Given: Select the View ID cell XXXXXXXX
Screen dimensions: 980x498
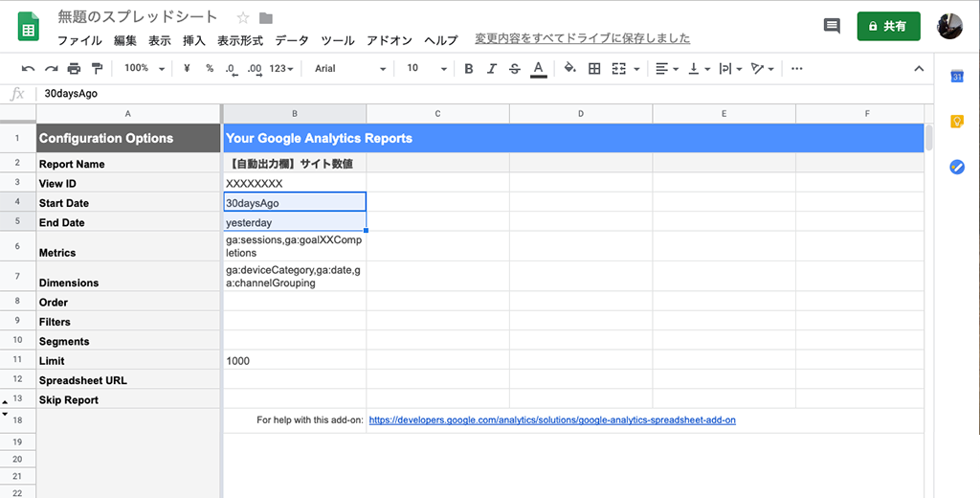Looking at the screenshot, I should click(295, 183).
